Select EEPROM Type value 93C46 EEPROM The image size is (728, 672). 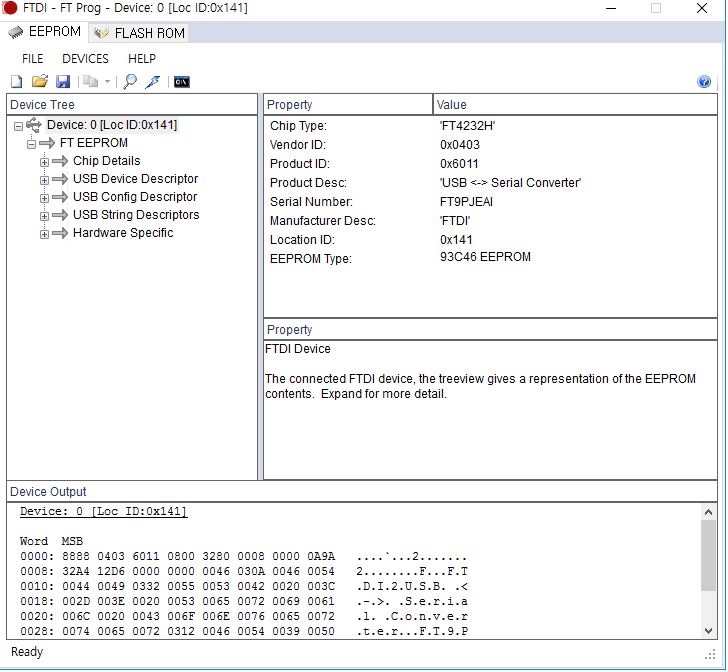tap(485, 257)
